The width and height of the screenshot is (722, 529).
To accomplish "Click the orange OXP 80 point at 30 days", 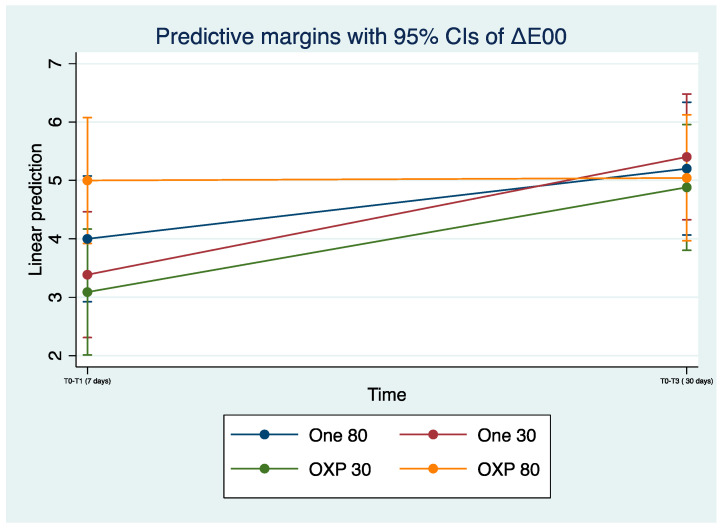I will pyautogui.click(x=687, y=178).
